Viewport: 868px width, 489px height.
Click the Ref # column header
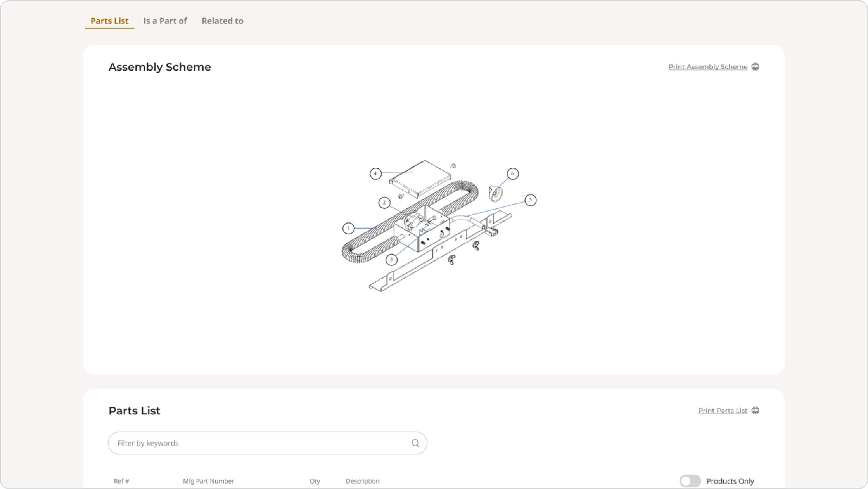(121, 481)
